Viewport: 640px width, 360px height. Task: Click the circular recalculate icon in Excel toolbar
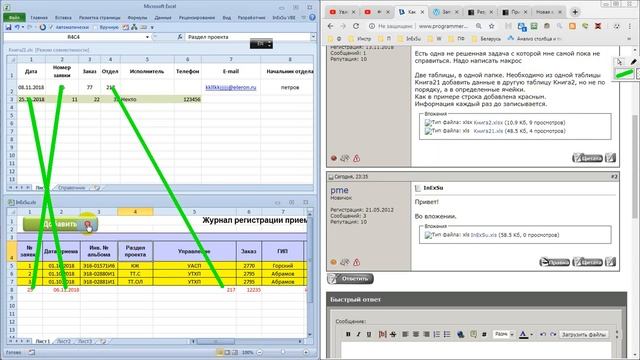42,27
